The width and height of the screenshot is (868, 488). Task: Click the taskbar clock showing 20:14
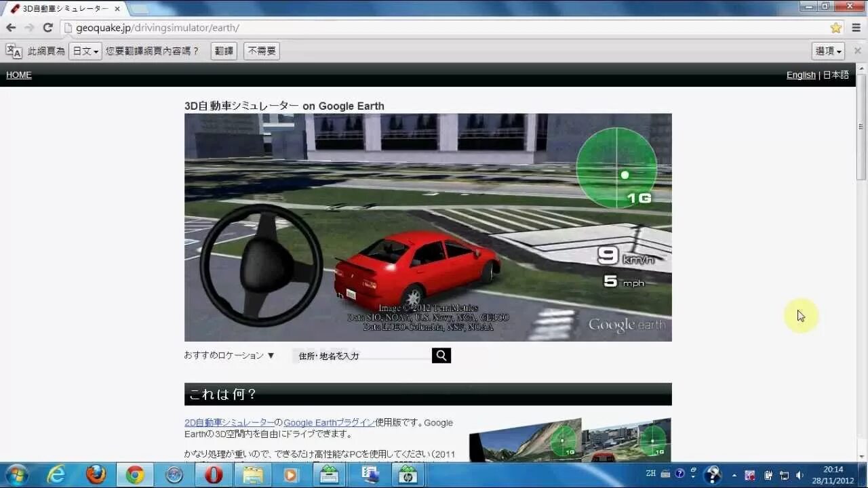point(833,475)
